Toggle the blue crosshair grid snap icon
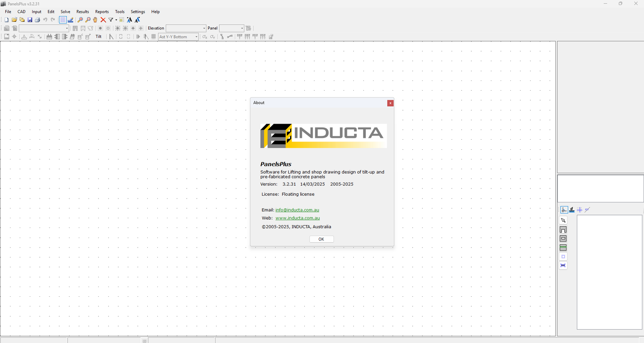This screenshot has width=644, height=343. pyautogui.click(x=580, y=210)
